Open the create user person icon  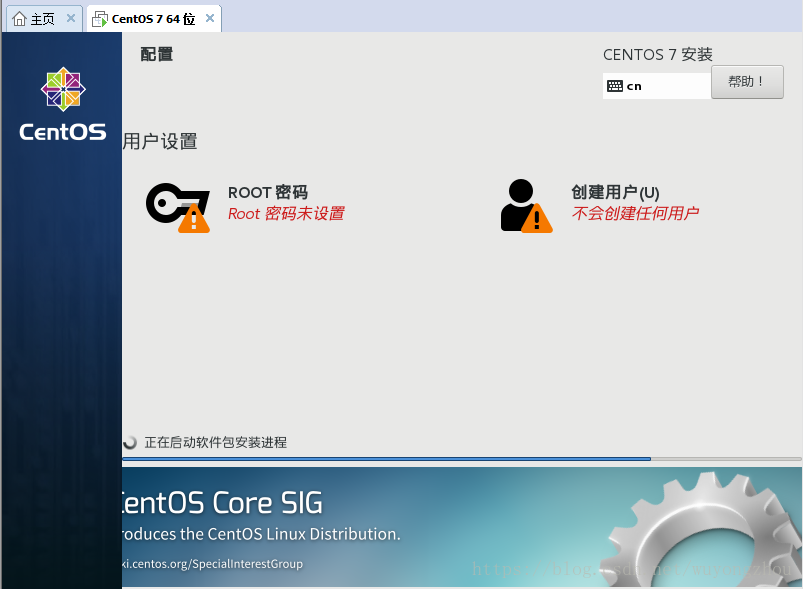point(526,206)
